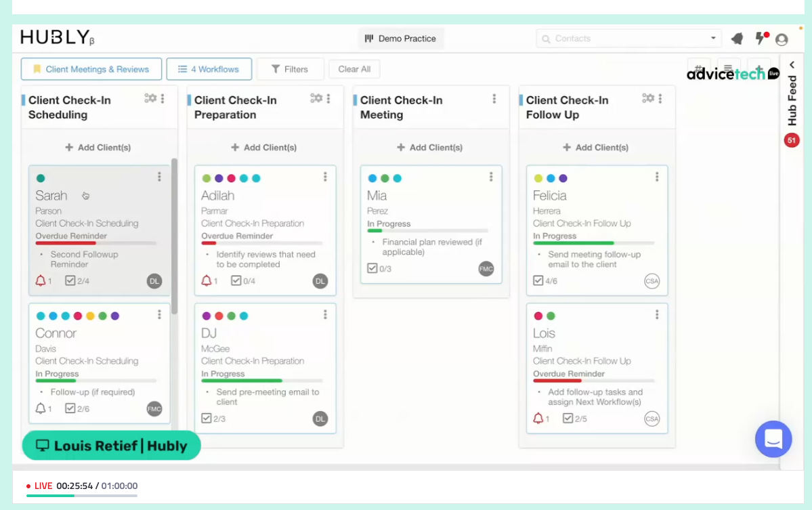Click the Clear All button
The image size is (812, 510).
coord(354,68)
